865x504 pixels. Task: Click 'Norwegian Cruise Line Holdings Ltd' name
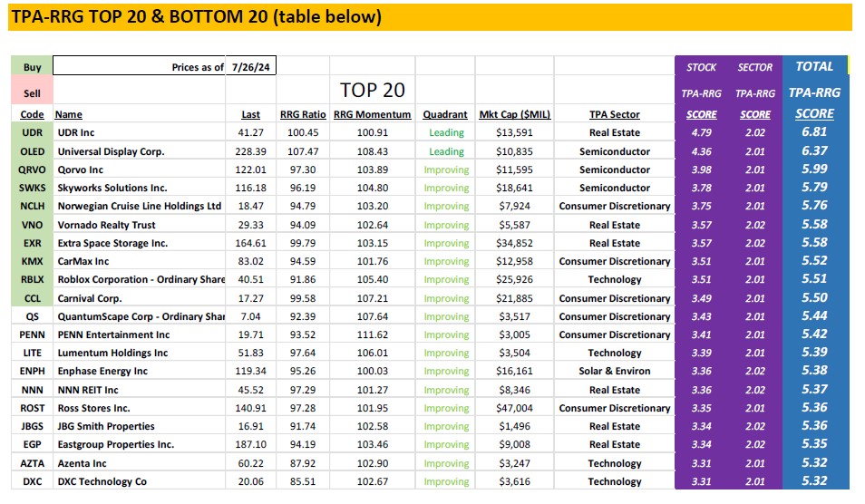[139, 206]
